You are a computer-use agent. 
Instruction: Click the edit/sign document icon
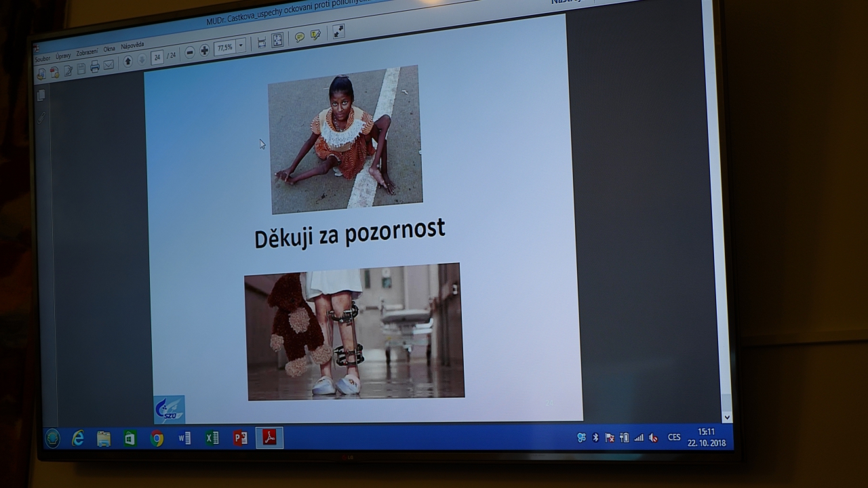[68, 70]
